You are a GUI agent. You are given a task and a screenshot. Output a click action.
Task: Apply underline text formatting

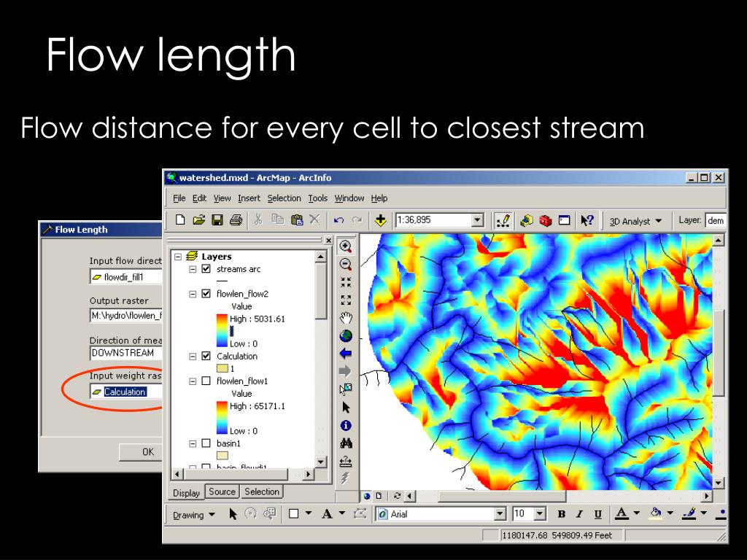click(598, 514)
